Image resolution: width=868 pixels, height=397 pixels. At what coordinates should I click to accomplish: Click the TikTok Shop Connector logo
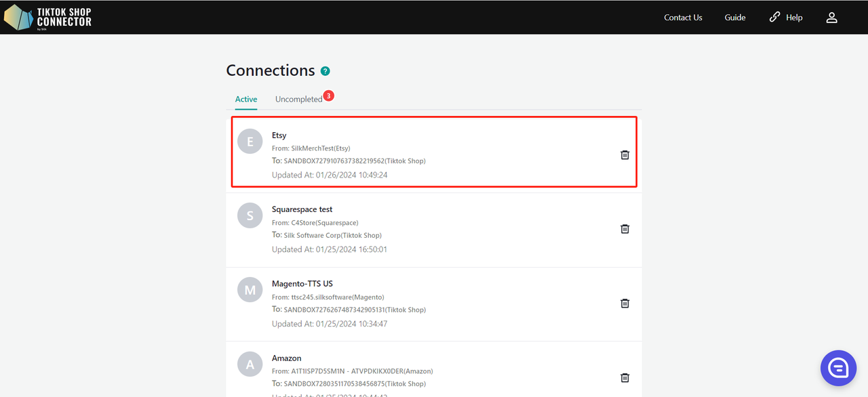(48, 18)
